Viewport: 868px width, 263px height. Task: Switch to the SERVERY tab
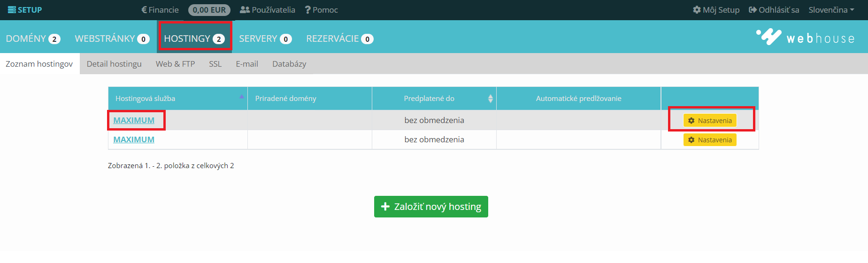265,39
